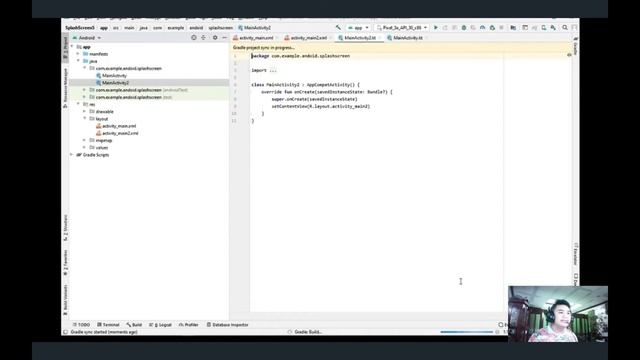Viewport: 640px width, 360px height.
Task: Click the example breadcrumb item
Action: [x=176, y=28]
